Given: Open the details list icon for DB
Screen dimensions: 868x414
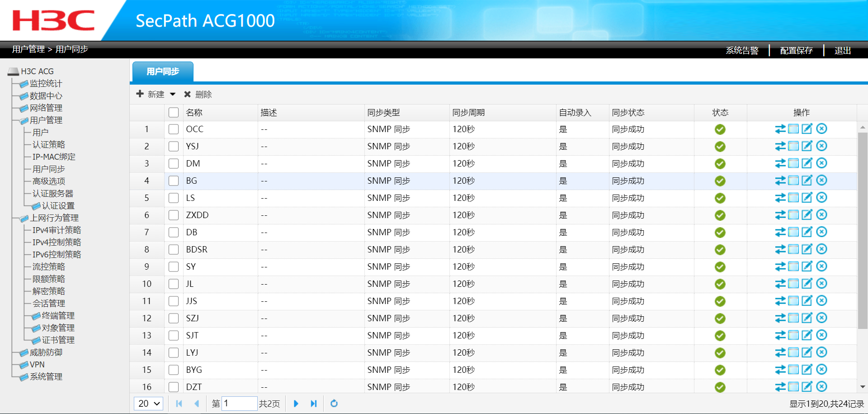Looking at the screenshot, I should coord(793,232).
